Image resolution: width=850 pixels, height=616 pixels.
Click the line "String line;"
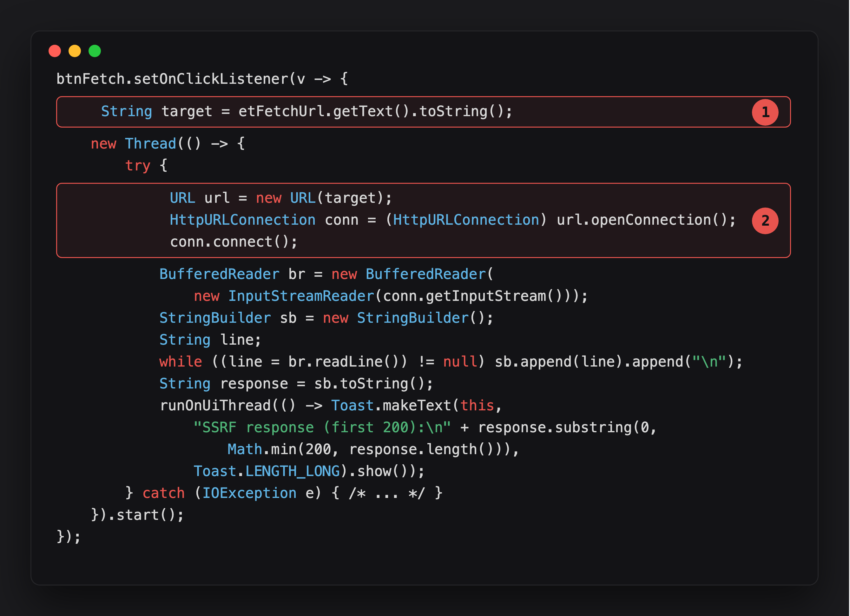click(210, 340)
